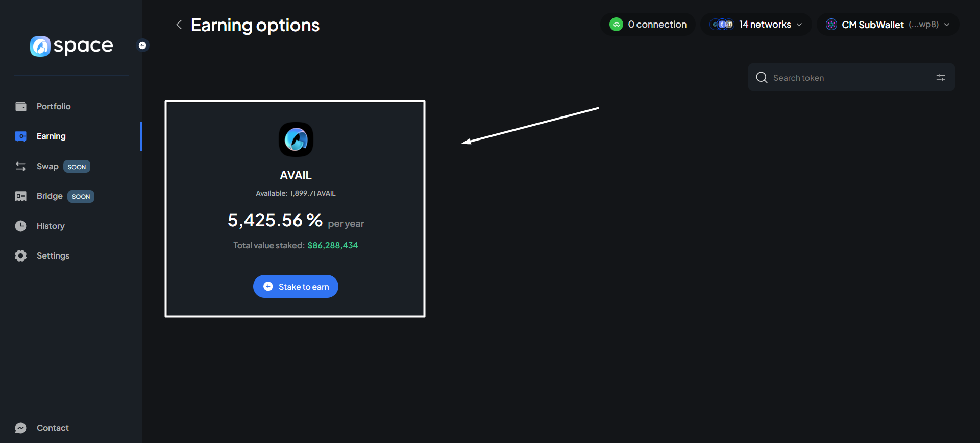Open the search filter options icon
This screenshot has width=980, height=443.
[941, 77]
